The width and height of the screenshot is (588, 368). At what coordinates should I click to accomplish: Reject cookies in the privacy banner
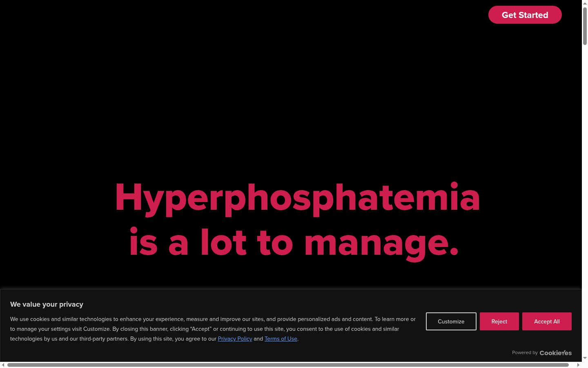click(499, 321)
